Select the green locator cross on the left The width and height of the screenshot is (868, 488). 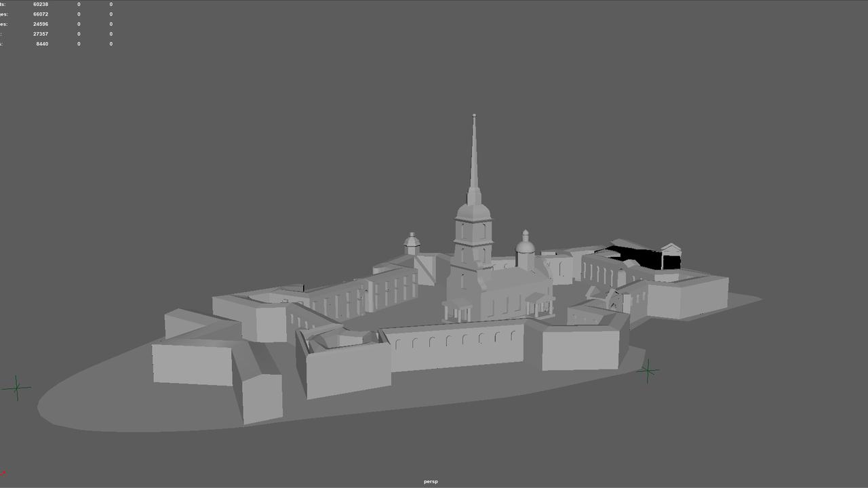click(x=17, y=388)
